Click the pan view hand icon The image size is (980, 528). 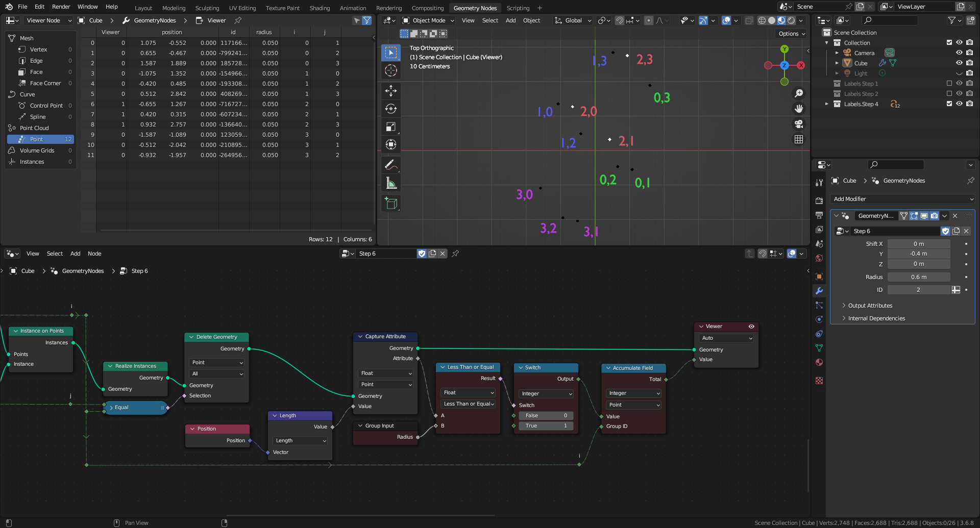799,109
